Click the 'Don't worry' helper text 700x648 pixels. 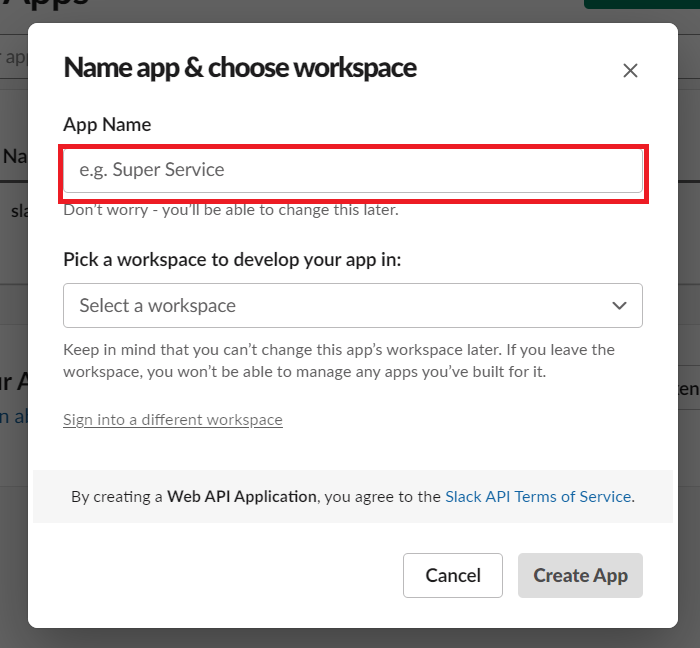pos(230,210)
